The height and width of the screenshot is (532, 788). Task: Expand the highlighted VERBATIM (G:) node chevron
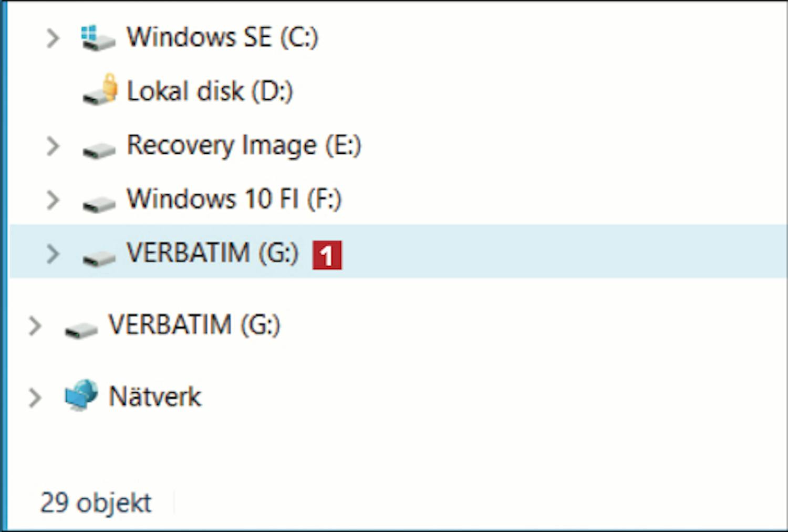tap(53, 254)
